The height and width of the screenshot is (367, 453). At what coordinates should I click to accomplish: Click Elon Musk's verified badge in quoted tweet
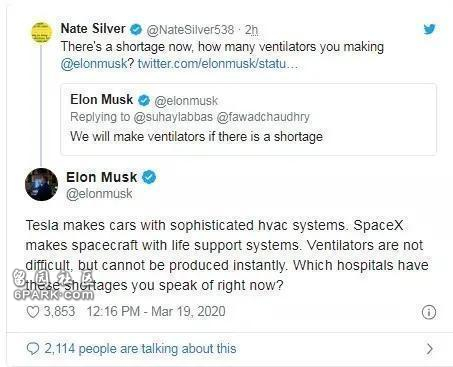tap(144, 100)
